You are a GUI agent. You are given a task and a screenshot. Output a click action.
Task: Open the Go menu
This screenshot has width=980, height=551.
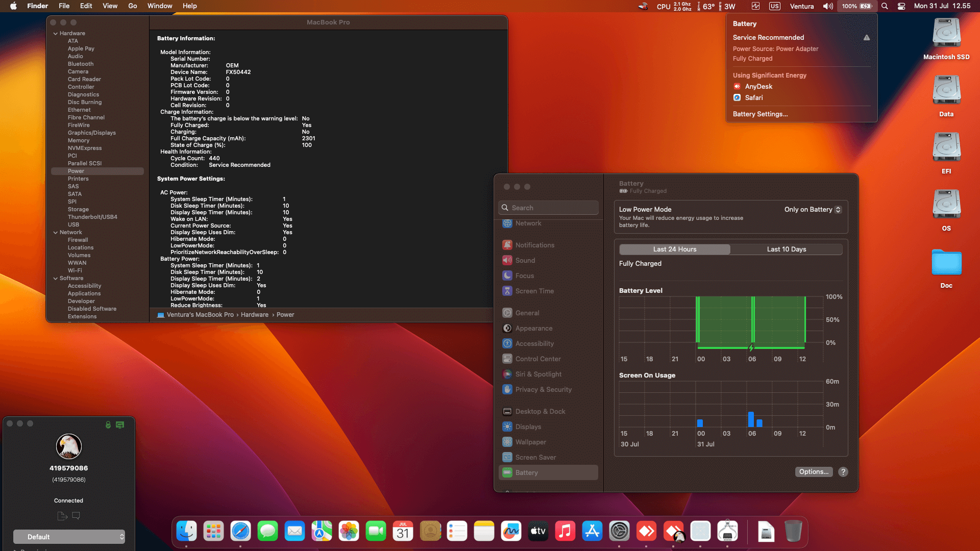pyautogui.click(x=133, y=6)
